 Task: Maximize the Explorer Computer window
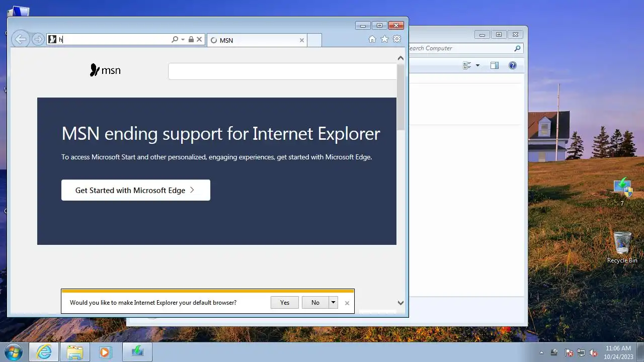[x=499, y=35]
